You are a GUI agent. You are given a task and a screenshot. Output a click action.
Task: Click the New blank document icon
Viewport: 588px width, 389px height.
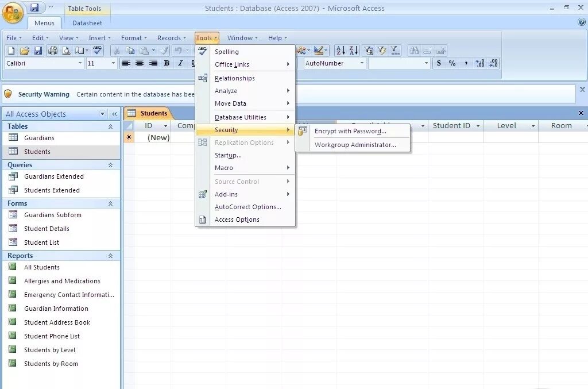11,51
